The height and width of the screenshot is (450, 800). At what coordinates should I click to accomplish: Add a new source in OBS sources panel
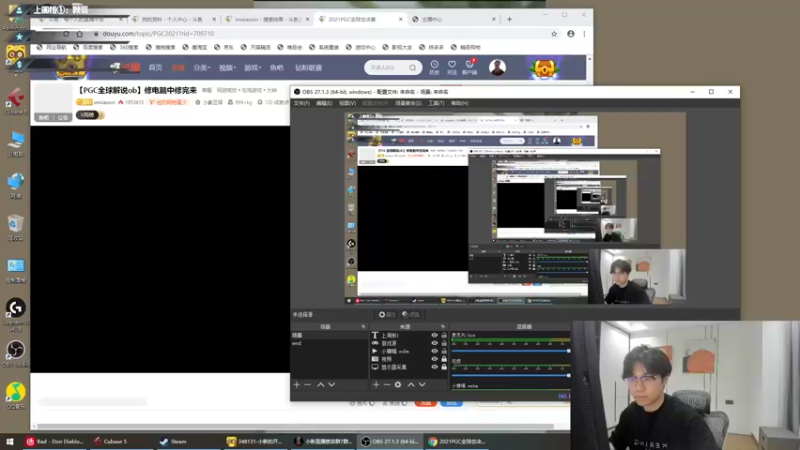point(376,385)
